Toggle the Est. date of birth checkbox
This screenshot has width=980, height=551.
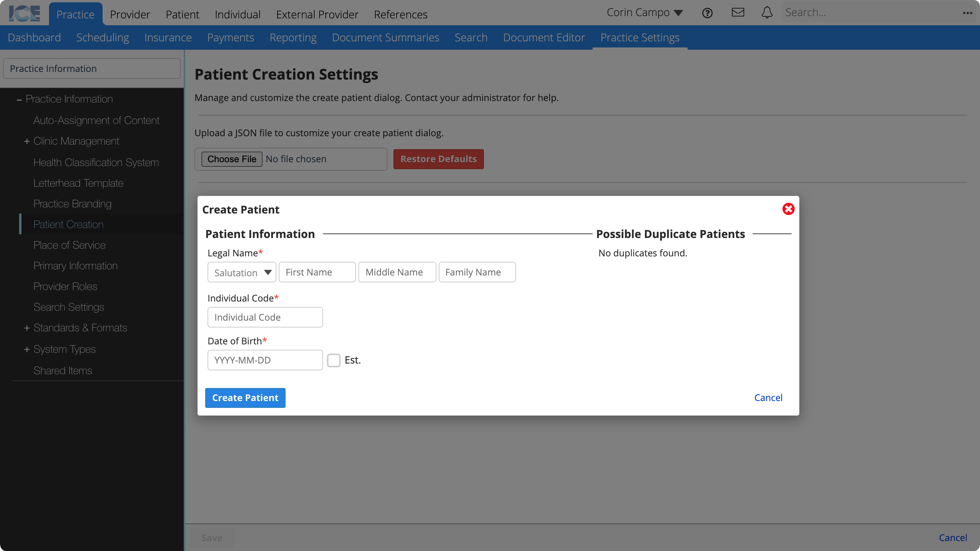[x=334, y=360]
